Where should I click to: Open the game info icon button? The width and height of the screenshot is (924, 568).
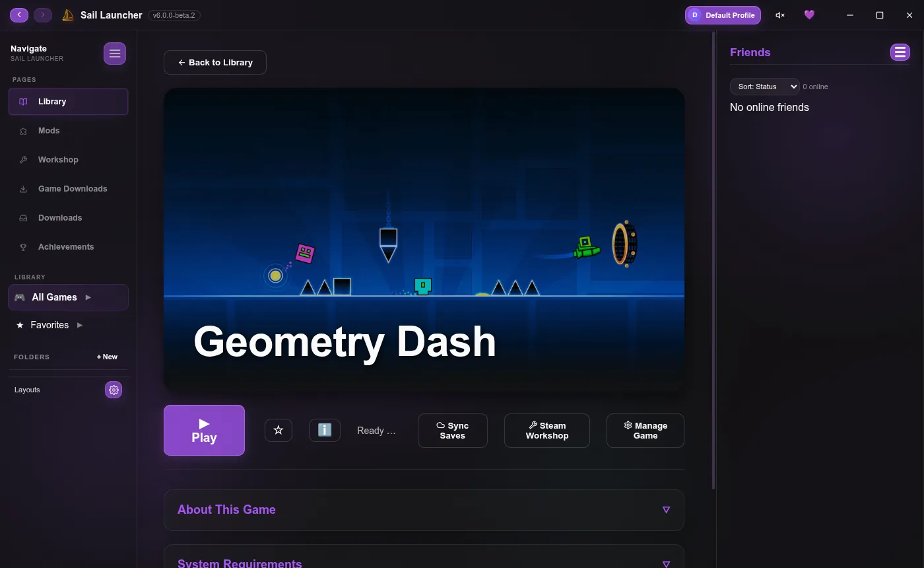tap(325, 430)
